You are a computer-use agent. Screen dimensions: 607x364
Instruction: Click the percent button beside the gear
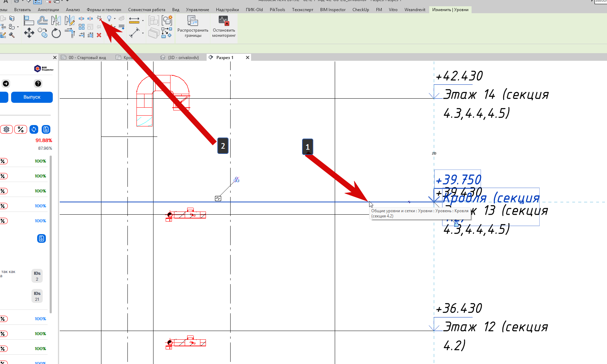click(x=20, y=130)
